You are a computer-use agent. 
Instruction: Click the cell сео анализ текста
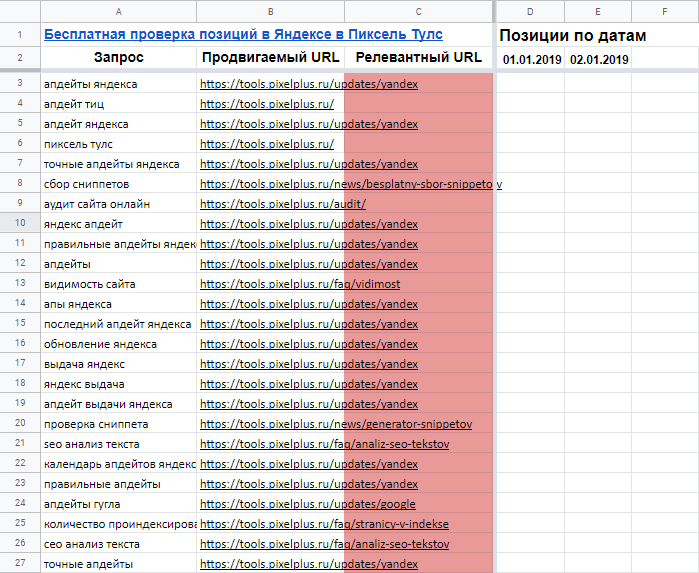pyautogui.click(x=119, y=544)
